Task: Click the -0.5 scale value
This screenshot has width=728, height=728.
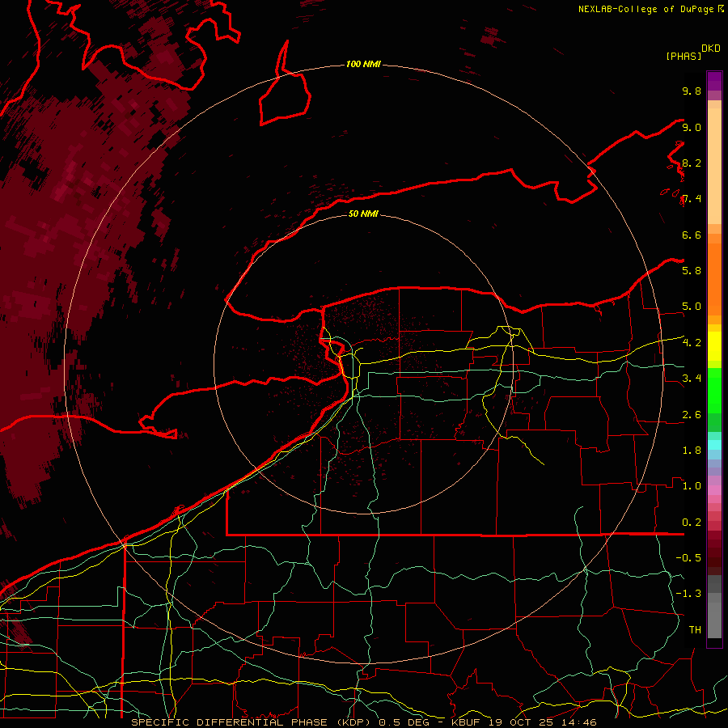Action: 688,558
